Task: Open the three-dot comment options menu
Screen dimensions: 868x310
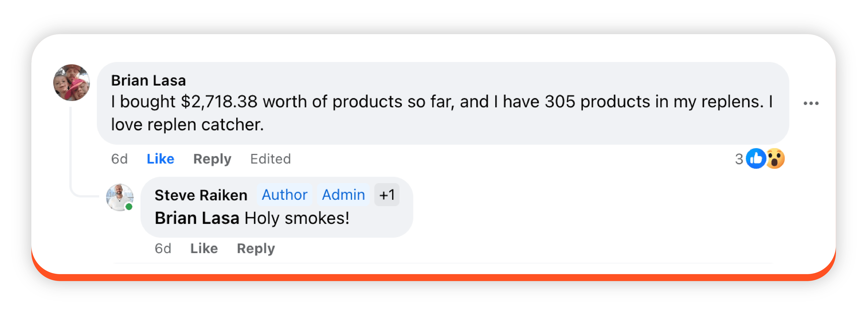Action: [x=811, y=103]
